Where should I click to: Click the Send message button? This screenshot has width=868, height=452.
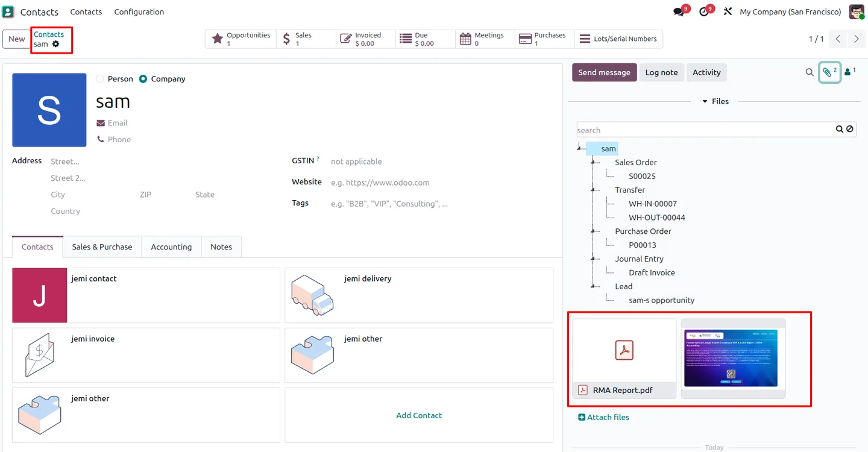click(x=604, y=72)
